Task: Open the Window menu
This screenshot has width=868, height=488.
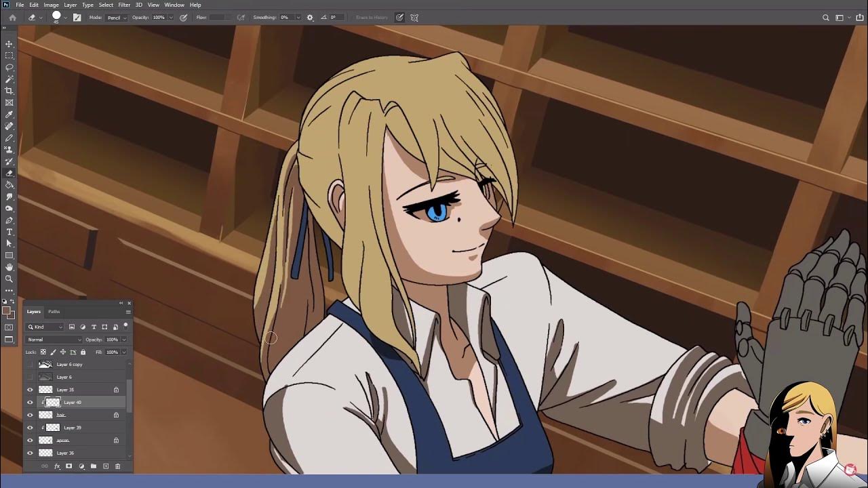Action: click(x=174, y=5)
